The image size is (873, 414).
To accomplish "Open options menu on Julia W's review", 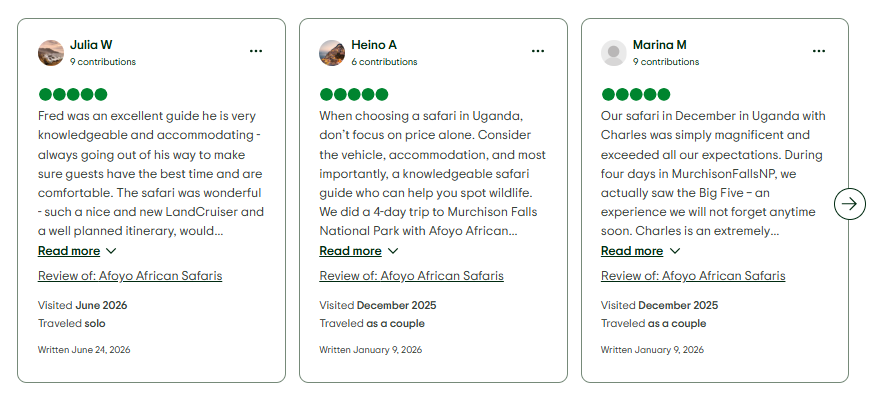I will coord(256,51).
